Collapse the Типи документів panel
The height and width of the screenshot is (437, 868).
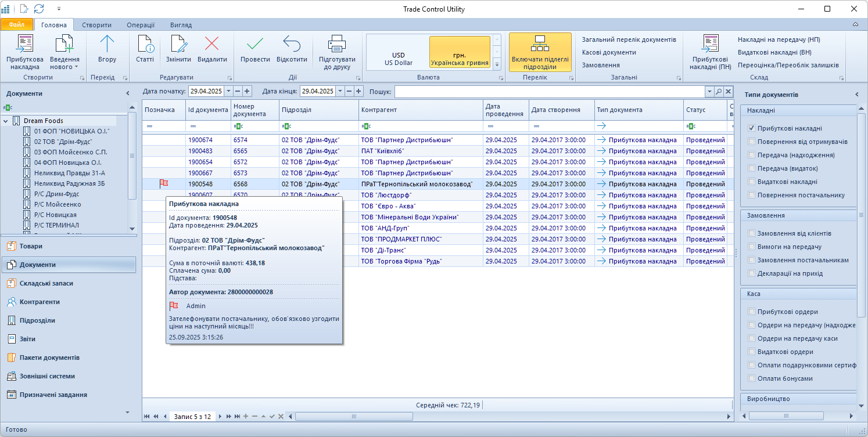click(856, 95)
